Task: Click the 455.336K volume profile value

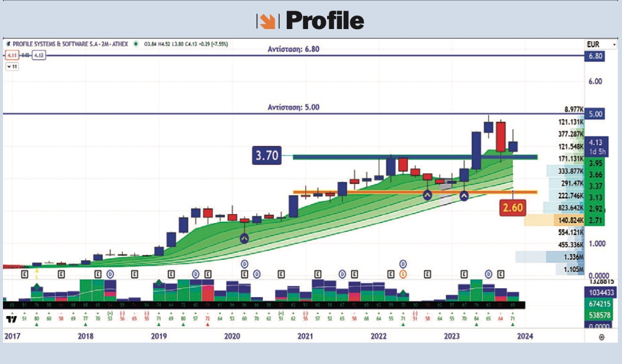Action: click(571, 245)
